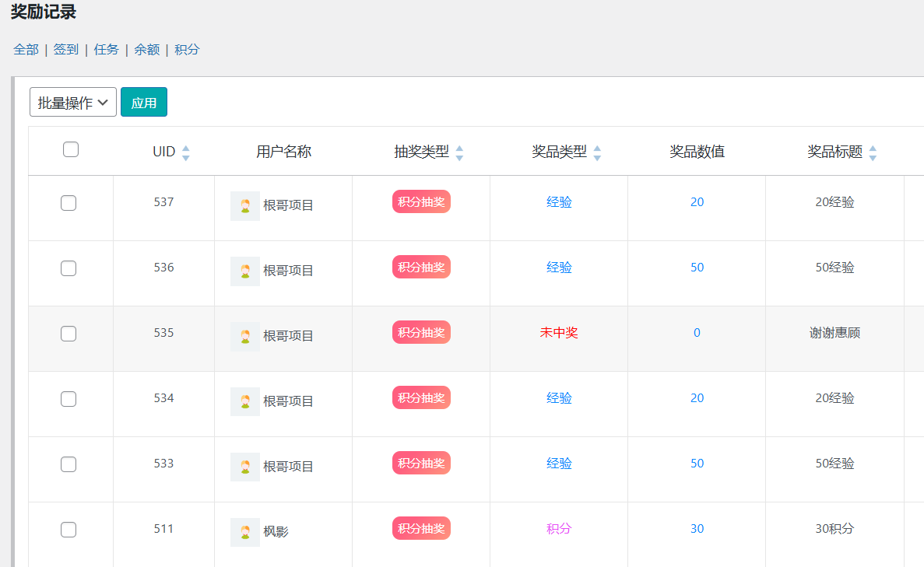Viewport: 924px width, 567px height.
Task: Switch to the 余额 filter tab
Action: point(146,50)
